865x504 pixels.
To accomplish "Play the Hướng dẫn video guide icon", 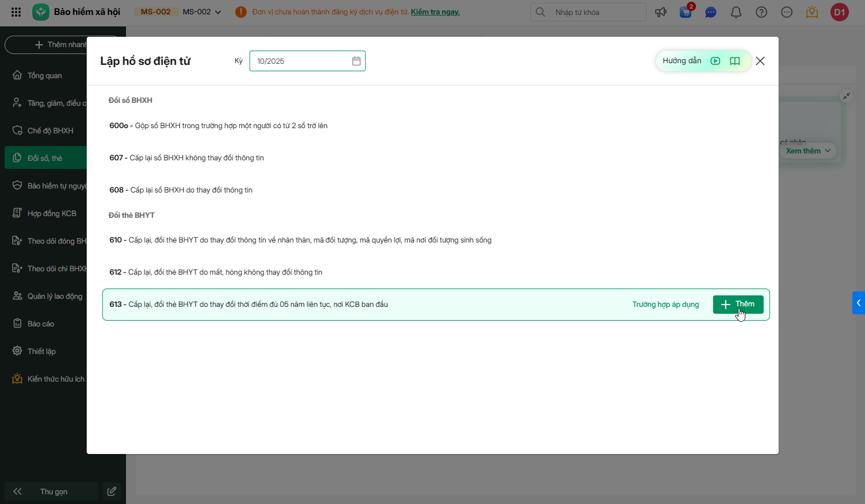I will [x=715, y=61].
